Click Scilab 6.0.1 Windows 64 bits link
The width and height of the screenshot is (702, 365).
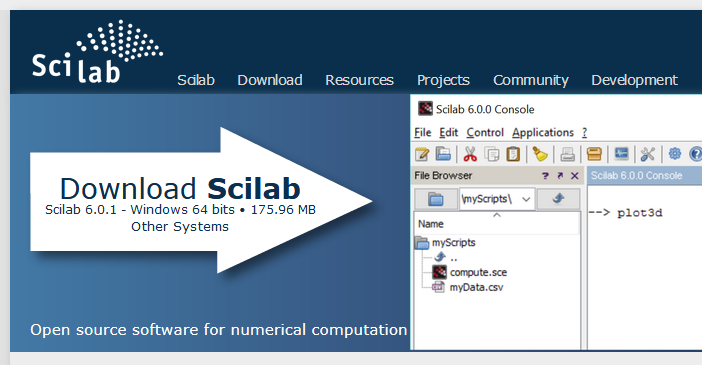click(x=180, y=210)
